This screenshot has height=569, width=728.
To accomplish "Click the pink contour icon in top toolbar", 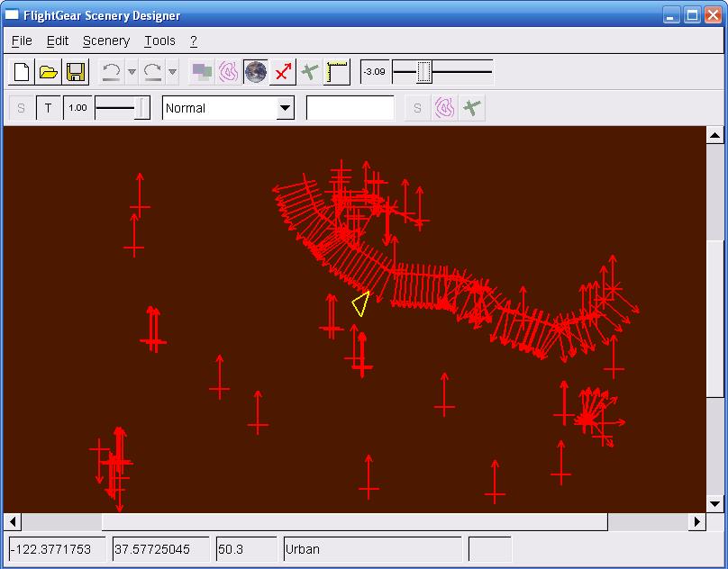I will (x=229, y=72).
